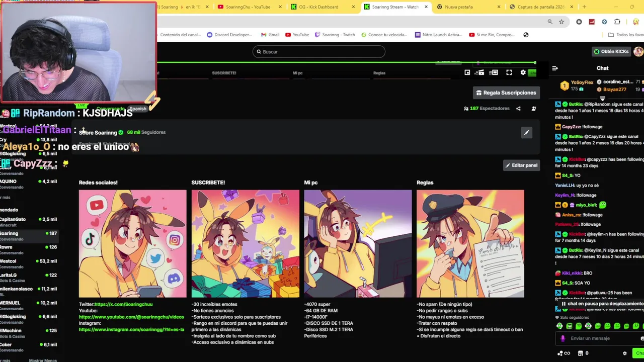
Task: Open the YouTube bookmark
Action: click(x=297, y=35)
